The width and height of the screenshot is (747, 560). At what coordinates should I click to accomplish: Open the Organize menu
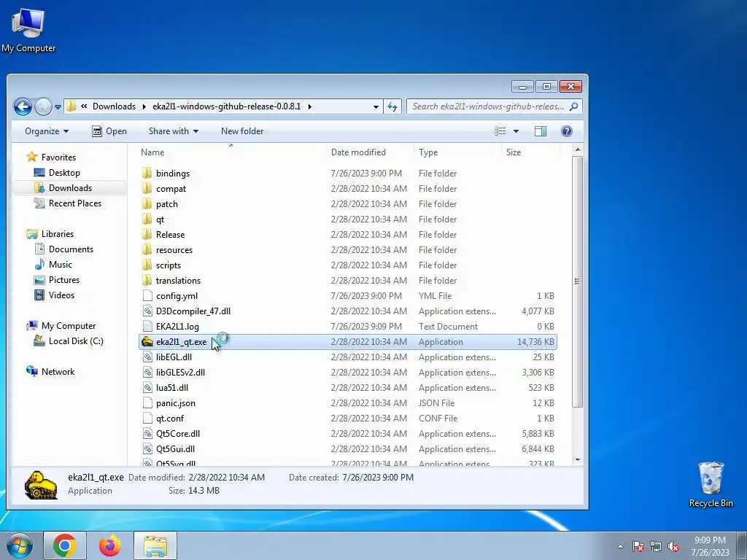coord(47,131)
